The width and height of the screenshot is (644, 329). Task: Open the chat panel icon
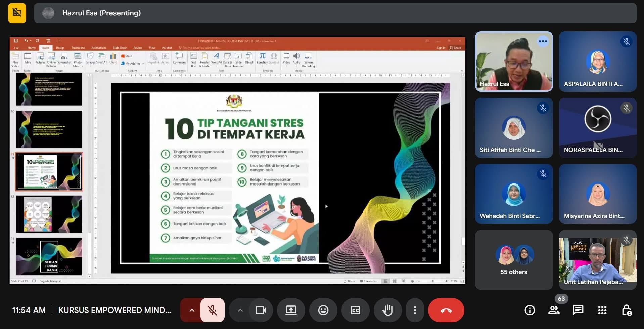point(578,310)
